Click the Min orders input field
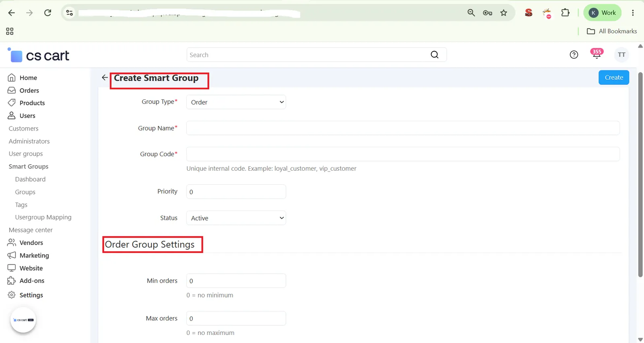 236,281
